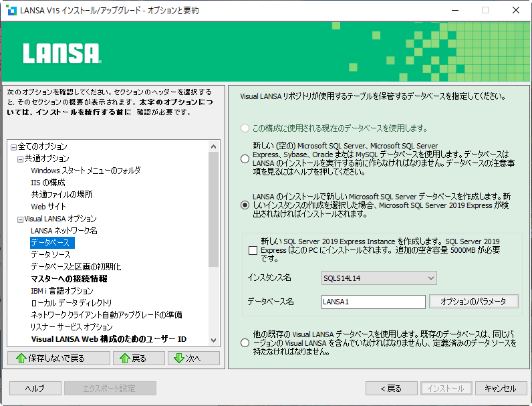Click the キャンセル button
Image resolution: width=532 pixels, height=406 pixels.
501,389
